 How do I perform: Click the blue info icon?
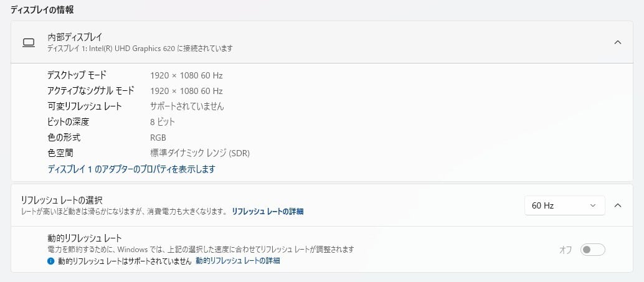click(x=51, y=261)
